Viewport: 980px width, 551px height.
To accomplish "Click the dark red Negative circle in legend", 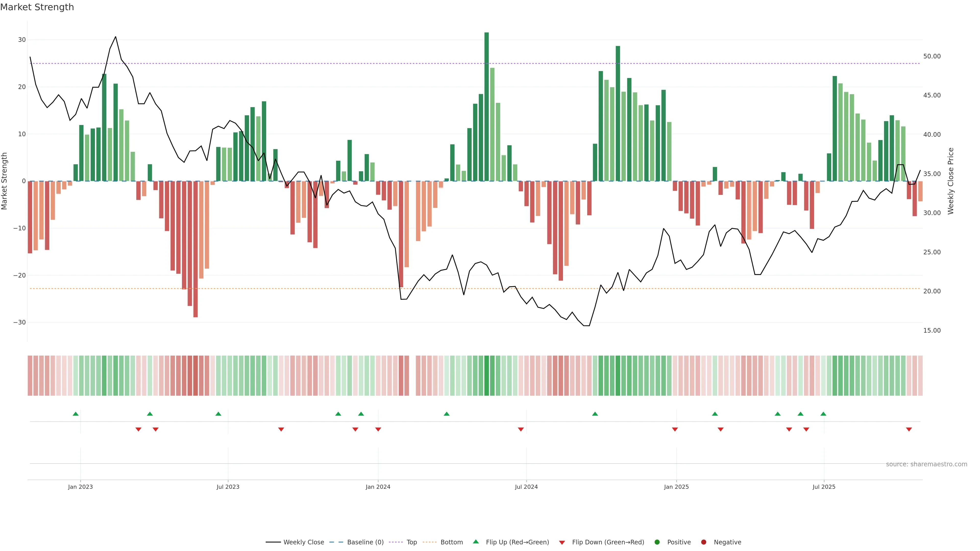I will click(x=703, y=542).
